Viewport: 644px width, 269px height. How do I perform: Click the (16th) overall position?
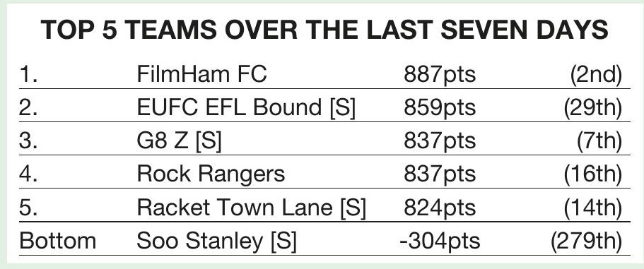tap(593, 174)
